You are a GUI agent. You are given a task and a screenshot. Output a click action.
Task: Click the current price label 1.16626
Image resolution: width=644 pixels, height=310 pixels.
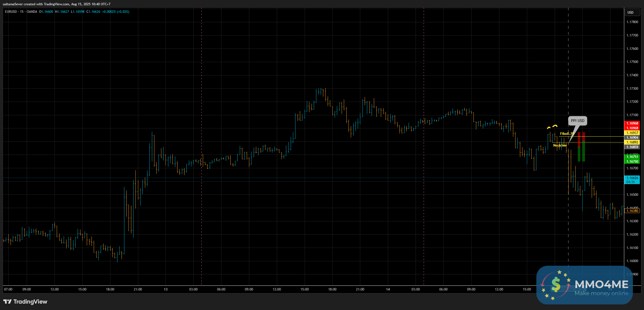[x=632, y=178]
